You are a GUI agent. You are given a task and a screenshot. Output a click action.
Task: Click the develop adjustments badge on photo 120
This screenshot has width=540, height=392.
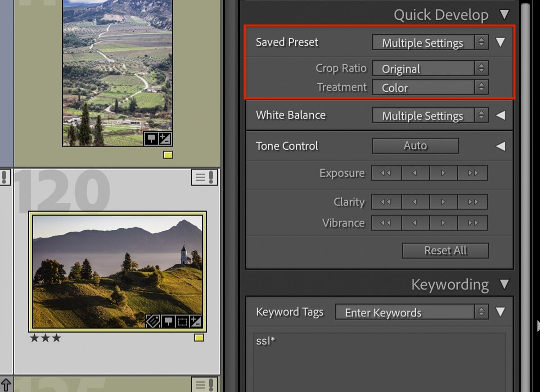point(196,321)
